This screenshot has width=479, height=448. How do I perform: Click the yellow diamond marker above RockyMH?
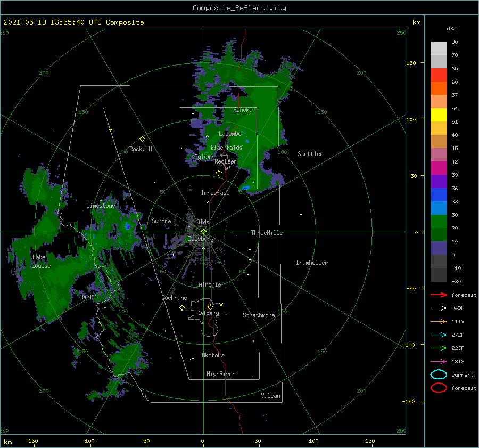pos(142,139)
